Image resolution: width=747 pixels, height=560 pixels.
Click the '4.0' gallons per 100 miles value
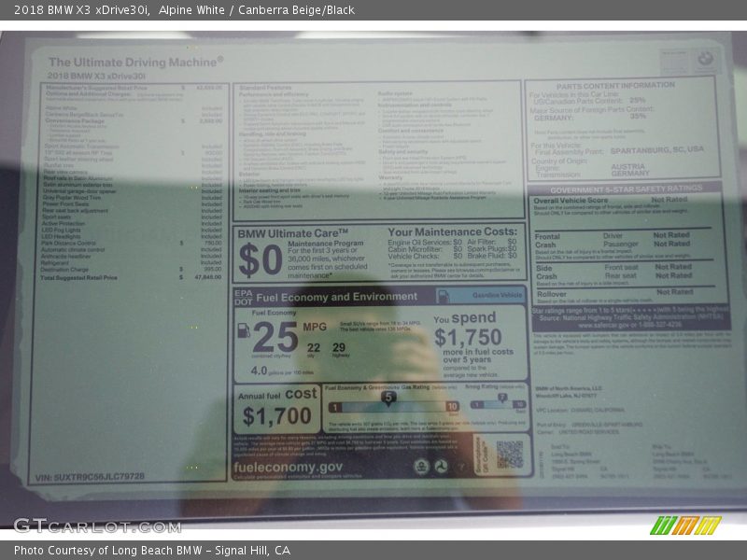tap(260, 371)
